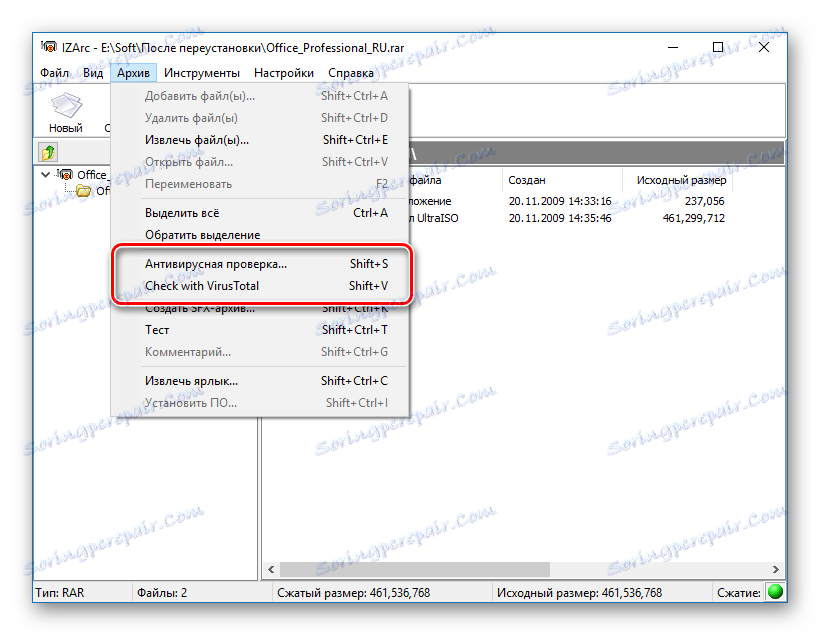Choose Антивирусная проверка... menu entry
820x635 pixels.
tap(260, 264)
